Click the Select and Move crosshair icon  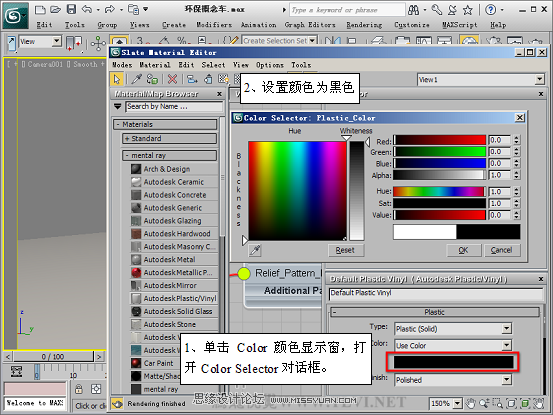[98, 44]
